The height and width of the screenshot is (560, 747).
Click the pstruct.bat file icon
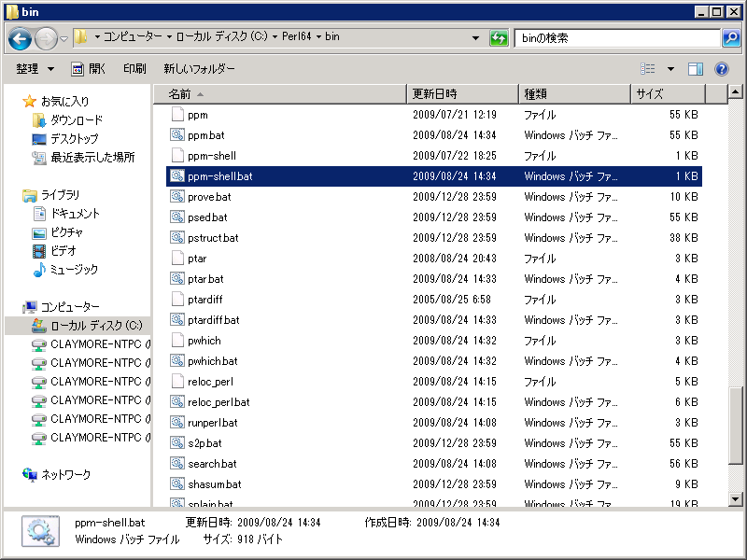tap(177, 237)
